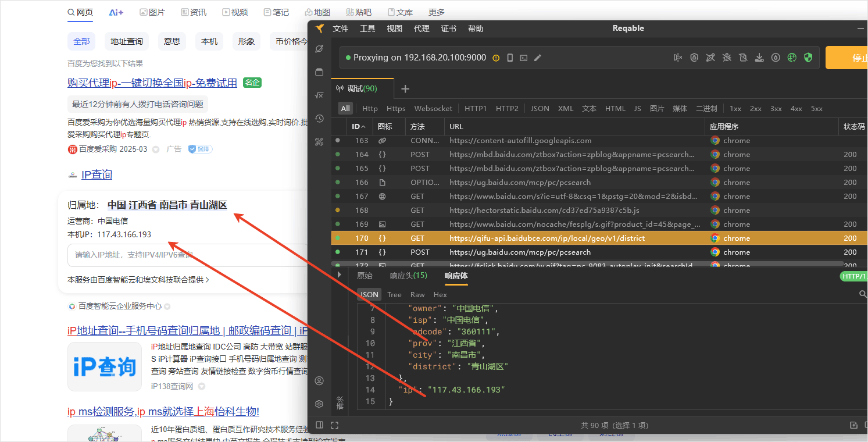
Task: Switch to the 响应头 tab
Action: (x=408, y=276)
